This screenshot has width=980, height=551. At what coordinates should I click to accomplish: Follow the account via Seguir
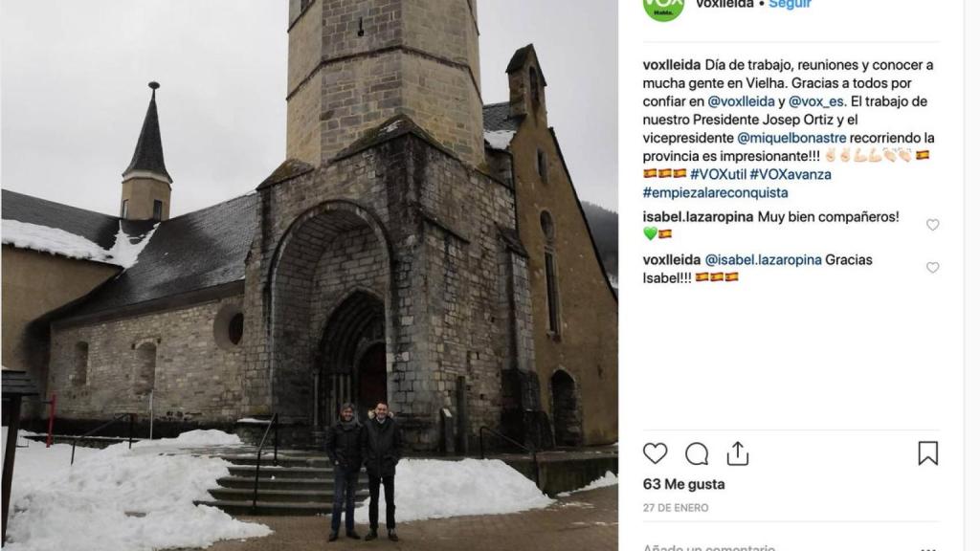[x=790, y=5]
